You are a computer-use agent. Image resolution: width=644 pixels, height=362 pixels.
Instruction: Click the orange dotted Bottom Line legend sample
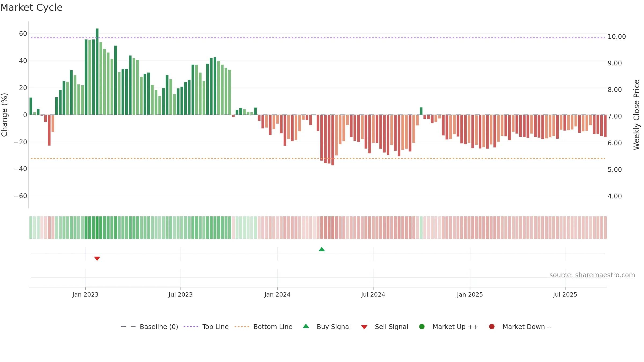(242, 327)
